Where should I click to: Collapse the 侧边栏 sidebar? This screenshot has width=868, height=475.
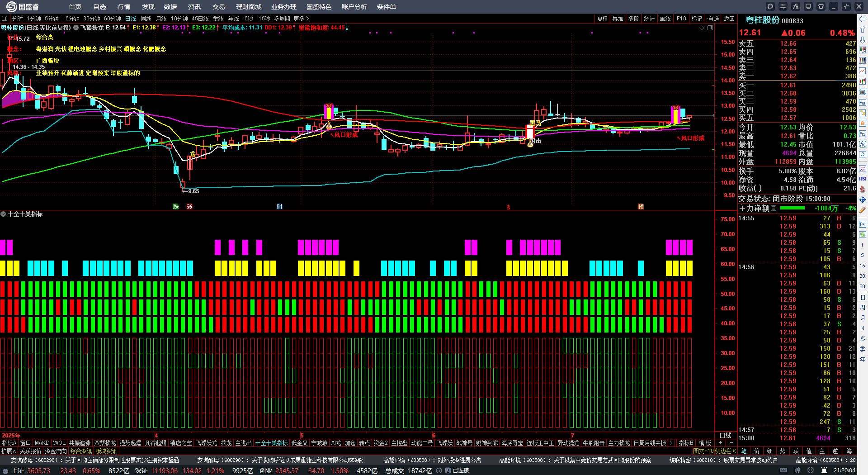tap(726, 451)
